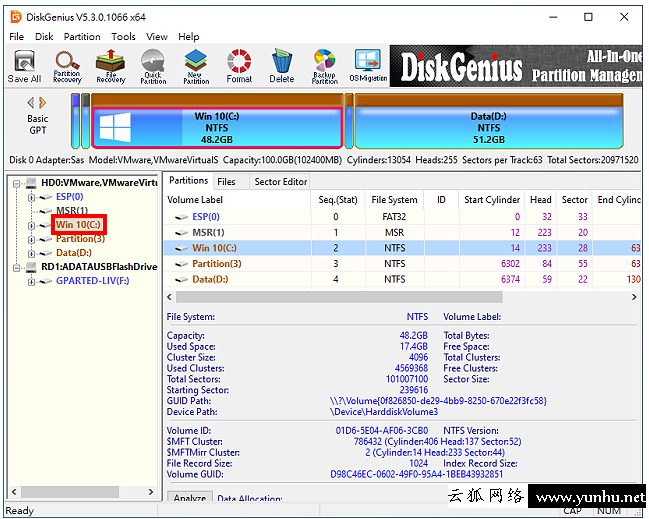Collapse the RD1:ADATAUSBFlashDrive node

17,268
